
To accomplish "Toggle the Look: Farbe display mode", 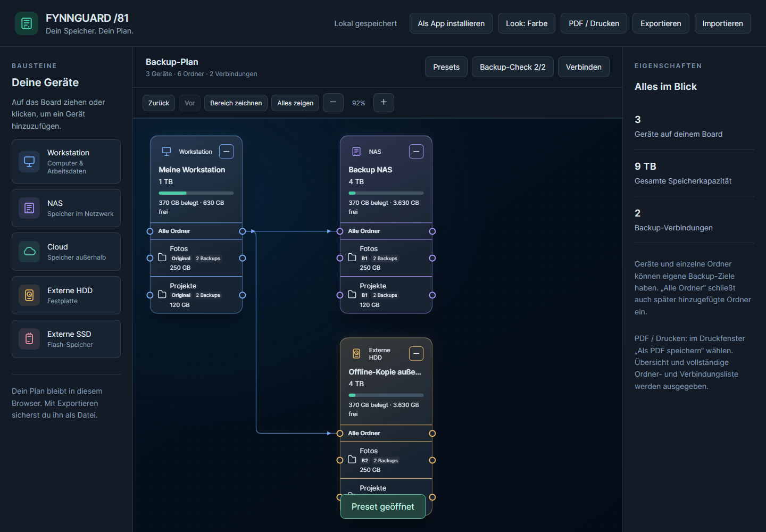I will pos(527,23).
